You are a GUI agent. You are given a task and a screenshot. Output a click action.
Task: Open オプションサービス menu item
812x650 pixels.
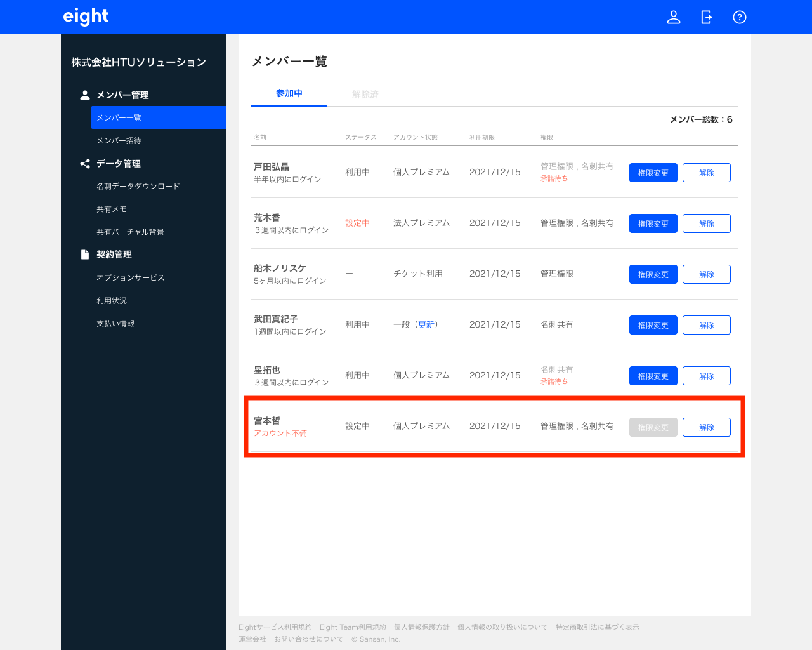pos(131,278)
